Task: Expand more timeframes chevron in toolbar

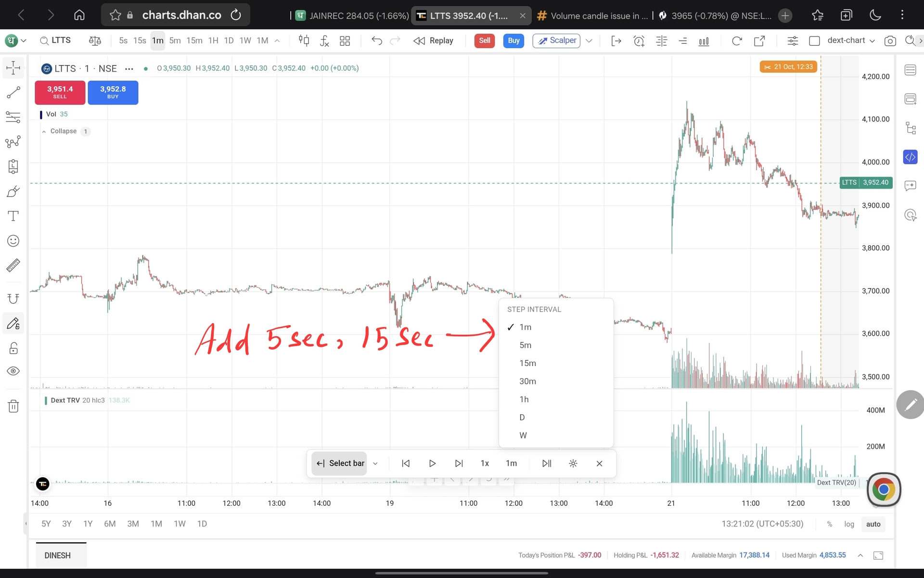Action: point(277,41)
